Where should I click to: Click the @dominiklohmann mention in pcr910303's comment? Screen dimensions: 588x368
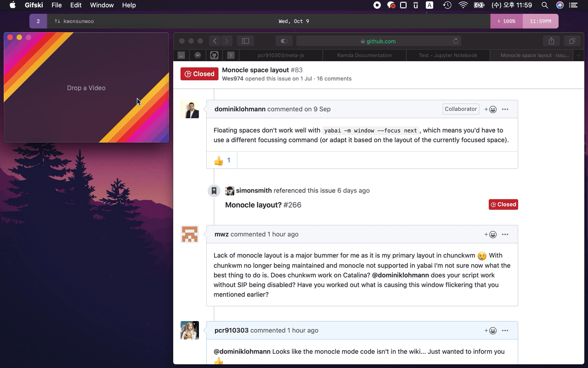[242, 351]
